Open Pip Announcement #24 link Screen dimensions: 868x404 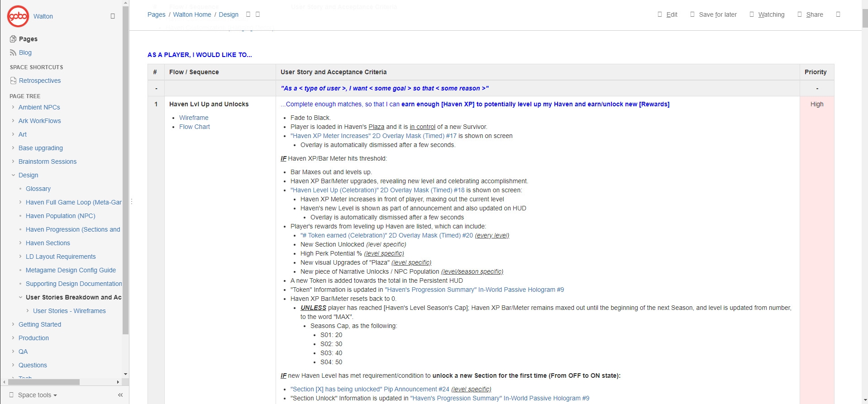(370, 389)
